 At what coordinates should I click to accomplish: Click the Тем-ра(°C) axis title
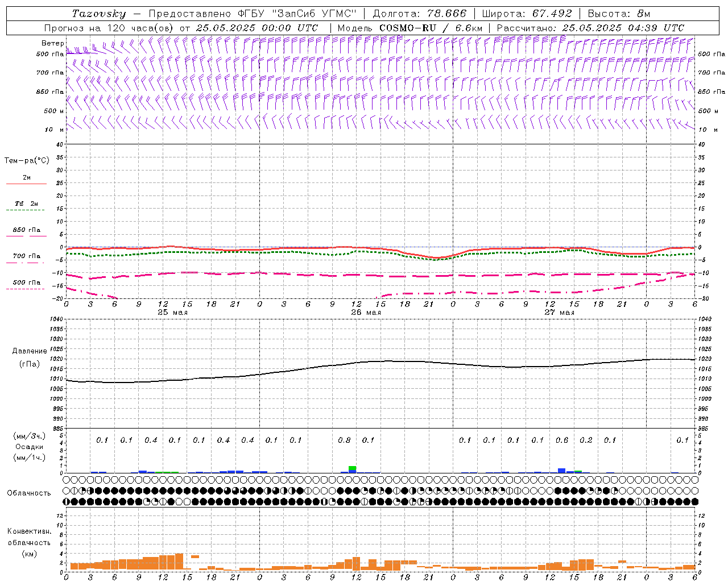coord(27,161)
